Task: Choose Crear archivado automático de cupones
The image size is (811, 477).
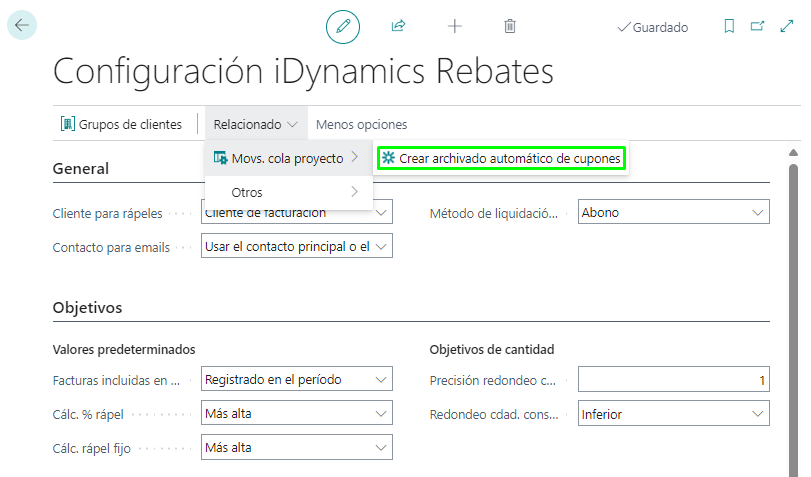Action: tap(501, 158)
